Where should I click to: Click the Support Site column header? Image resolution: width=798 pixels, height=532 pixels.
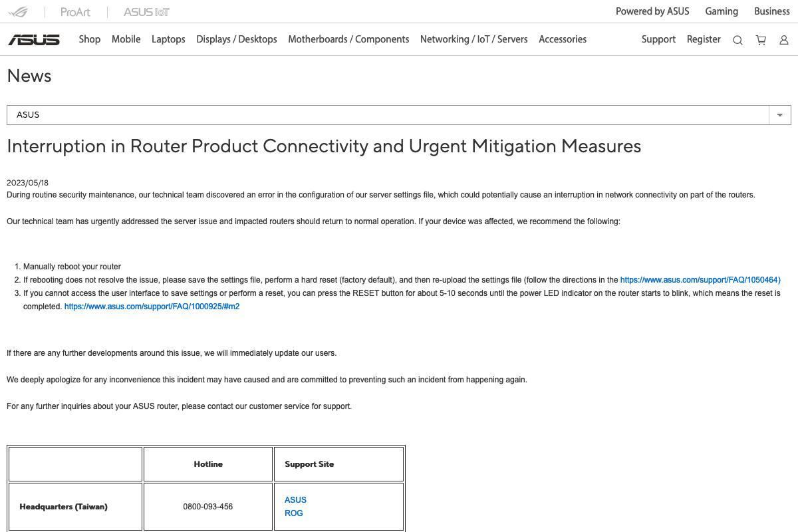pos(338,464)
